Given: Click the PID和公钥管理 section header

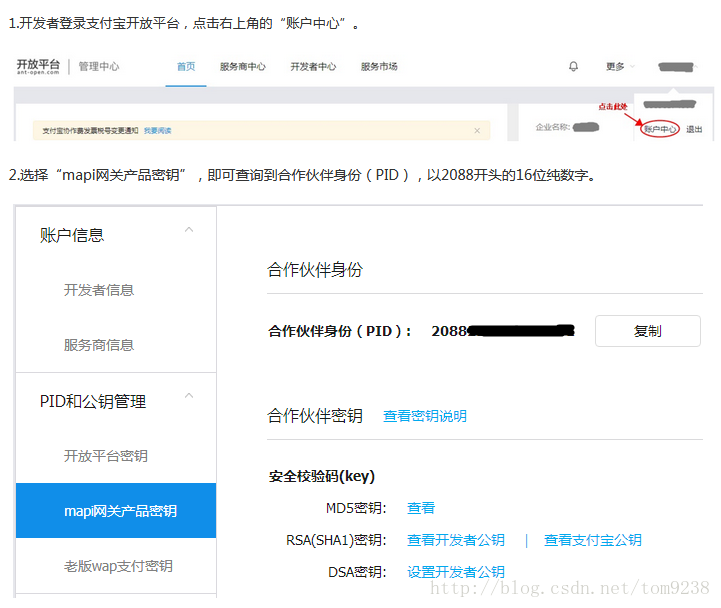Looking at the screenshot, I should [93, 401].
